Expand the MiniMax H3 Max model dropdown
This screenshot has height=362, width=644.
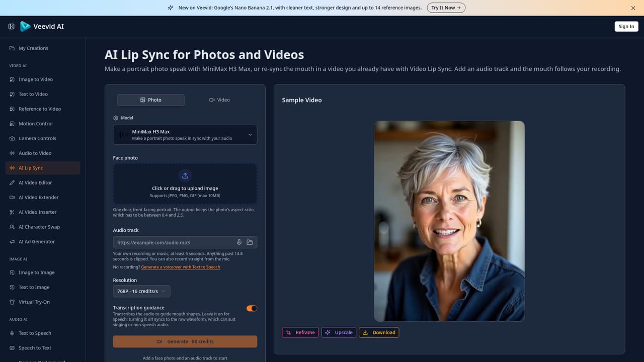click(x=185, y=135)
